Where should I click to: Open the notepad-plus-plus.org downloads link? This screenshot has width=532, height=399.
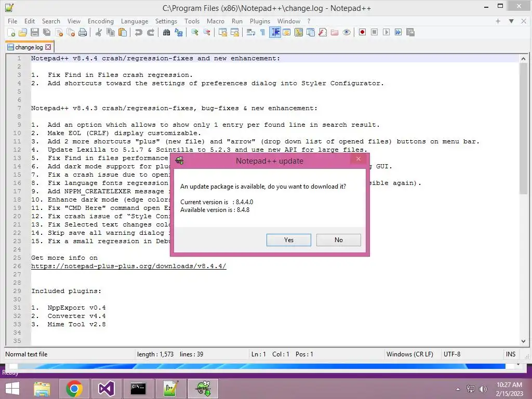pyautogui.click(x=129, y=267)
